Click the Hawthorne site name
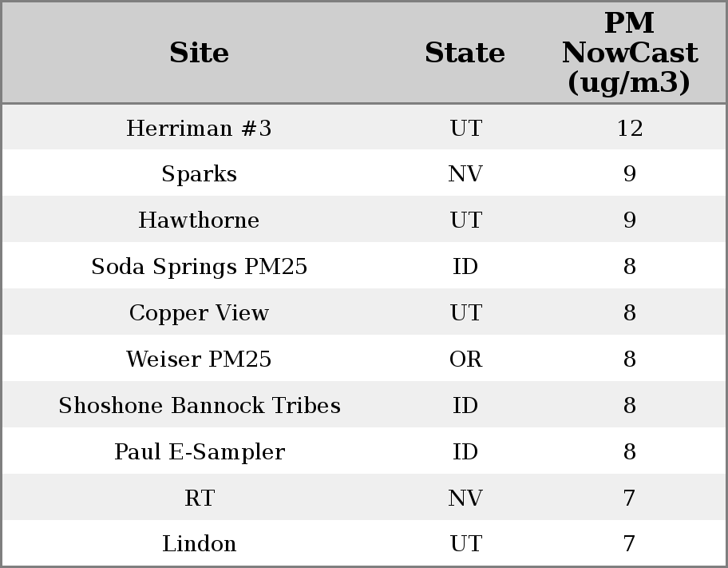 (199, 220)
